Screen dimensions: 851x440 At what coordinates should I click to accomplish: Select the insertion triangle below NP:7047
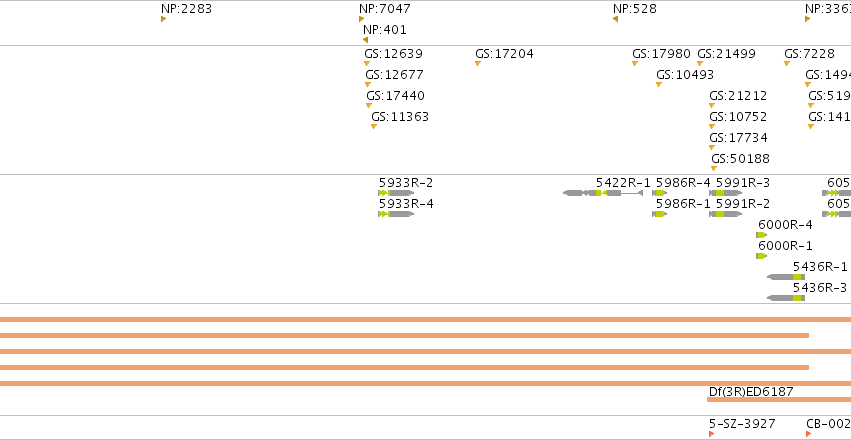coord(361,19)
